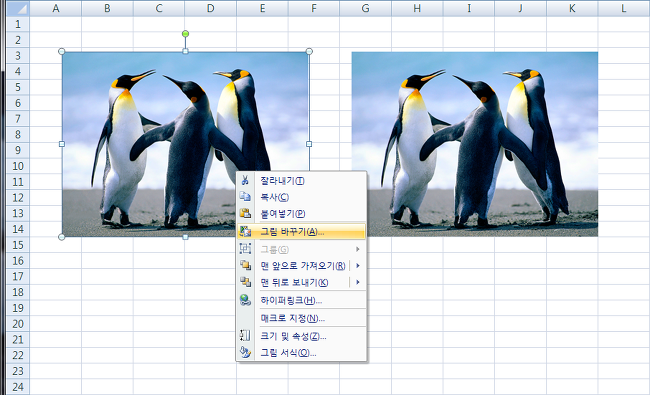Select column F header
Image resolution: width=650 pixels, height=395 pixels.
pyautogui.click(x=314, y=8)
